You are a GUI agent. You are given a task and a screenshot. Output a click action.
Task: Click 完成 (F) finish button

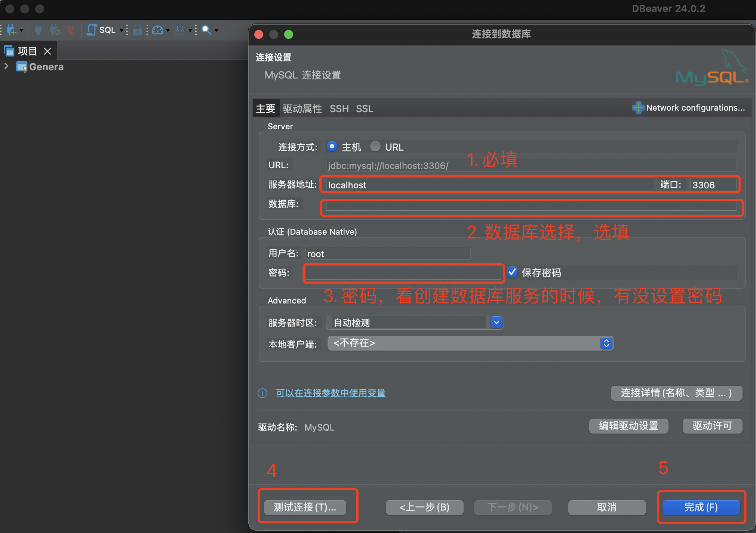[x=701, y=507]
